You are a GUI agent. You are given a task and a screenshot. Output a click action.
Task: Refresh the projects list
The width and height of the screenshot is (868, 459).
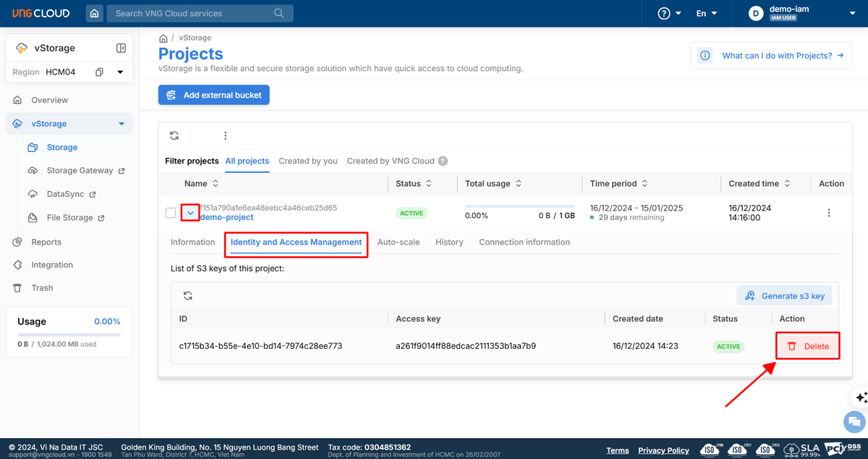[174, 135]
